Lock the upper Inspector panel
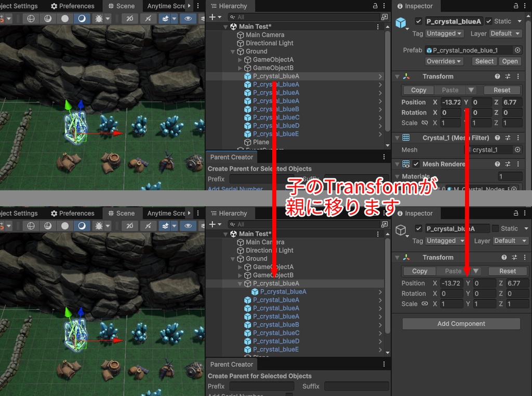532x396 pixels. pos(516,6)
